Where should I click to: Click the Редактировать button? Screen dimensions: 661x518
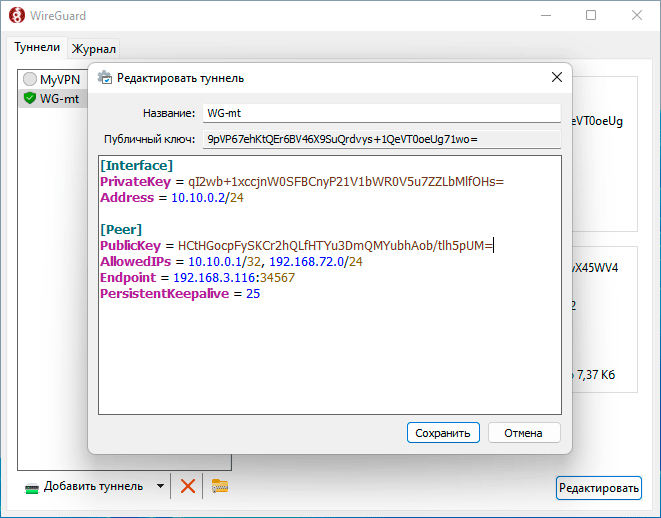point(598,488)
